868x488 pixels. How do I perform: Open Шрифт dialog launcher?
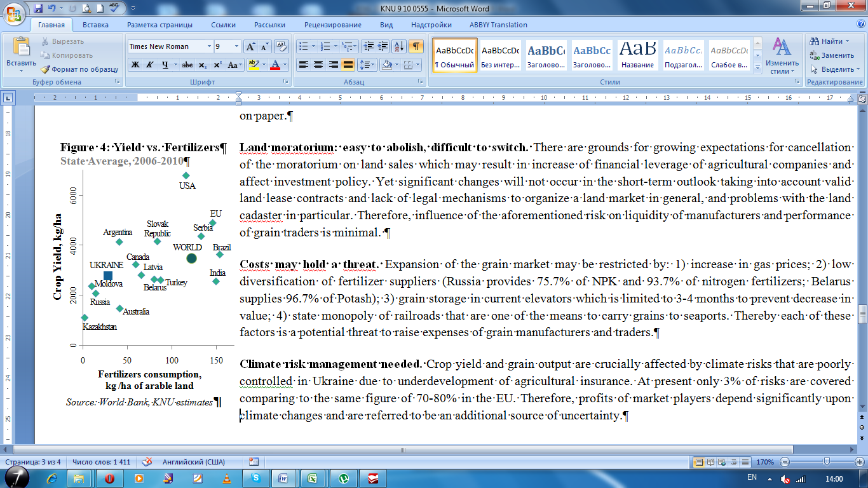coord(285,82)
